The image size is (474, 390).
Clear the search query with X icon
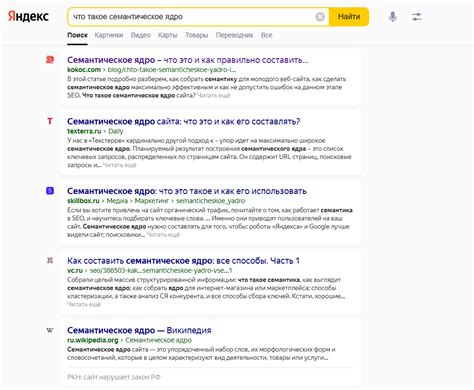(320, 17)
